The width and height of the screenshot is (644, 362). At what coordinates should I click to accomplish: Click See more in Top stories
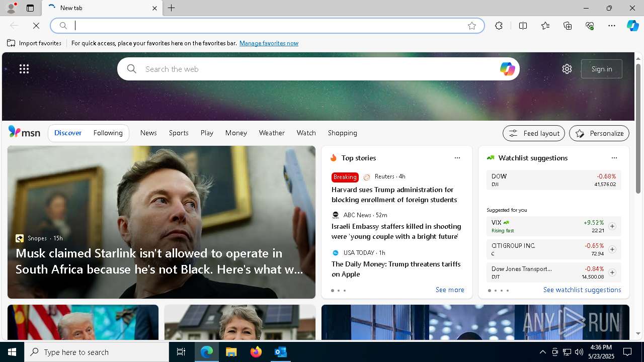point(450,290)
